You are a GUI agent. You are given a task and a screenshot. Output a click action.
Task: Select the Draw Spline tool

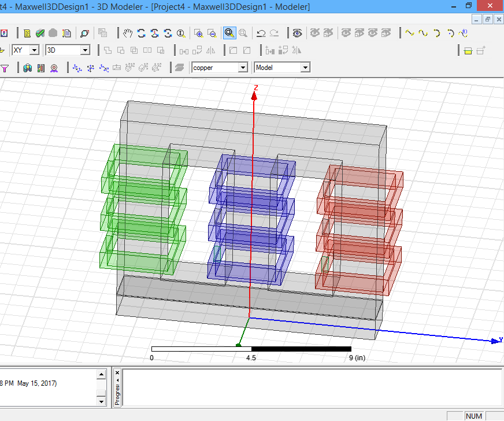(423, 33)
